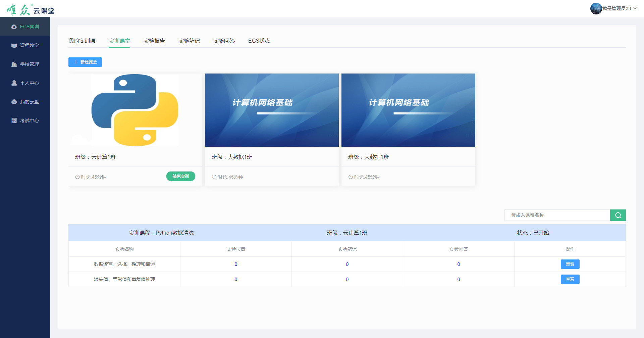Open the 实验问答 tab

pos(224,41)
